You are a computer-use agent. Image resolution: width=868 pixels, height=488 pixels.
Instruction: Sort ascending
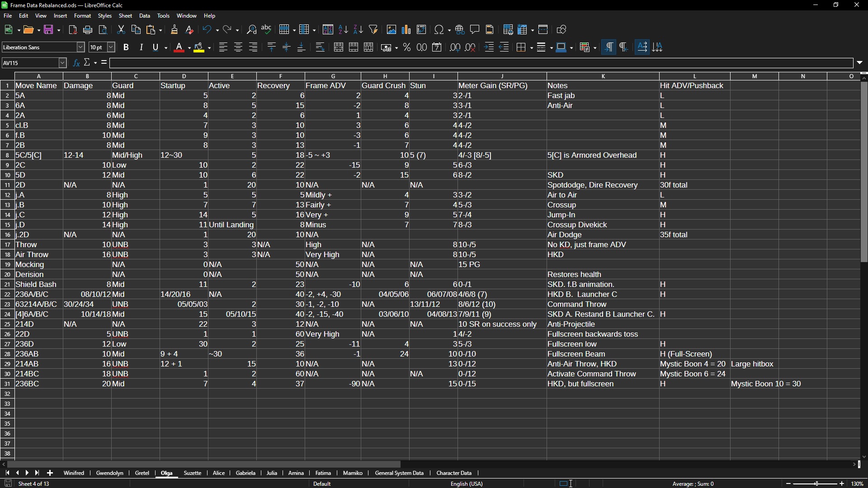coord(343,30)
